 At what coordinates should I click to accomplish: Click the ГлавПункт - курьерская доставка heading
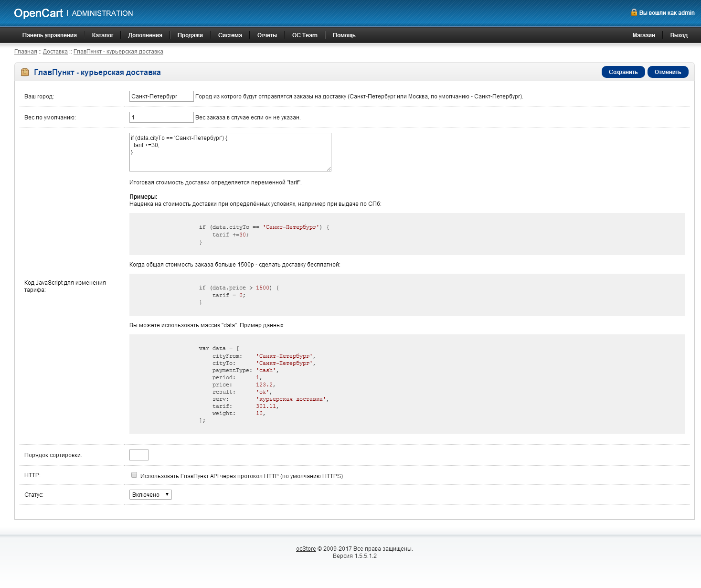tap(97, 73)
